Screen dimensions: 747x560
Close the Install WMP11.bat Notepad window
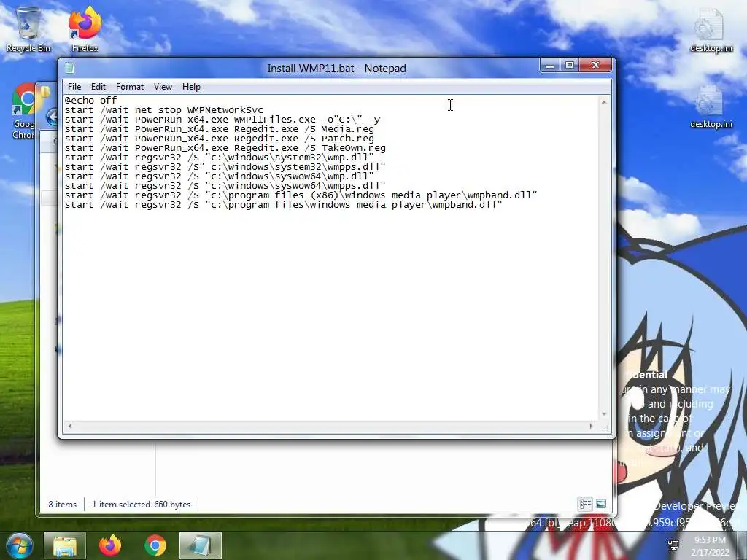click(x=595, y=65)
